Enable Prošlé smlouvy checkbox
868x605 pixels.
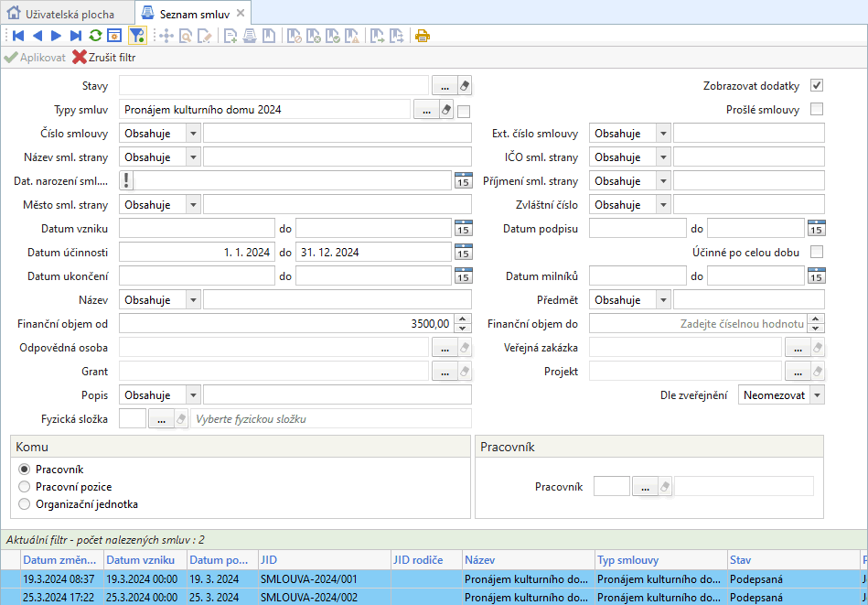817,110
